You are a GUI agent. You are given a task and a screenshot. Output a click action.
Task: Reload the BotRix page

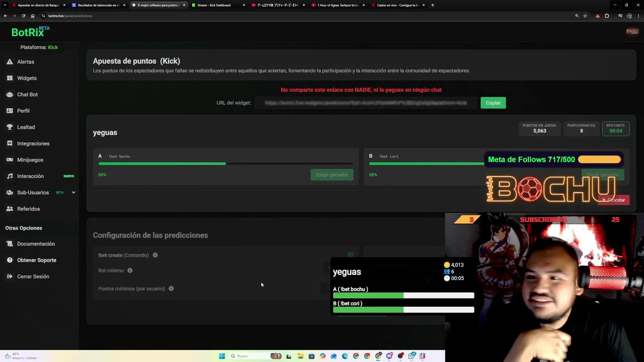(x=23, y=16)
